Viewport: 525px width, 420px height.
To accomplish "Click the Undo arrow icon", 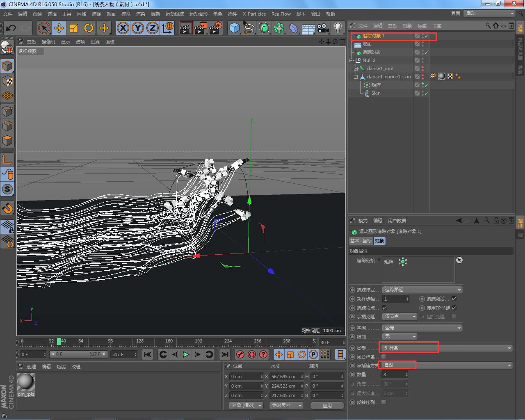I will 11,28.
